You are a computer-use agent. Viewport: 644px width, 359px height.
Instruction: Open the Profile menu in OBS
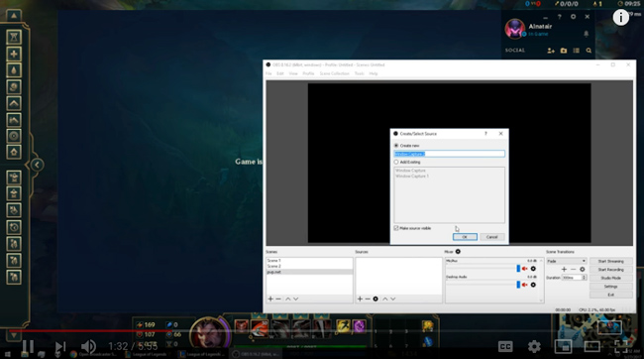[308, 73]
